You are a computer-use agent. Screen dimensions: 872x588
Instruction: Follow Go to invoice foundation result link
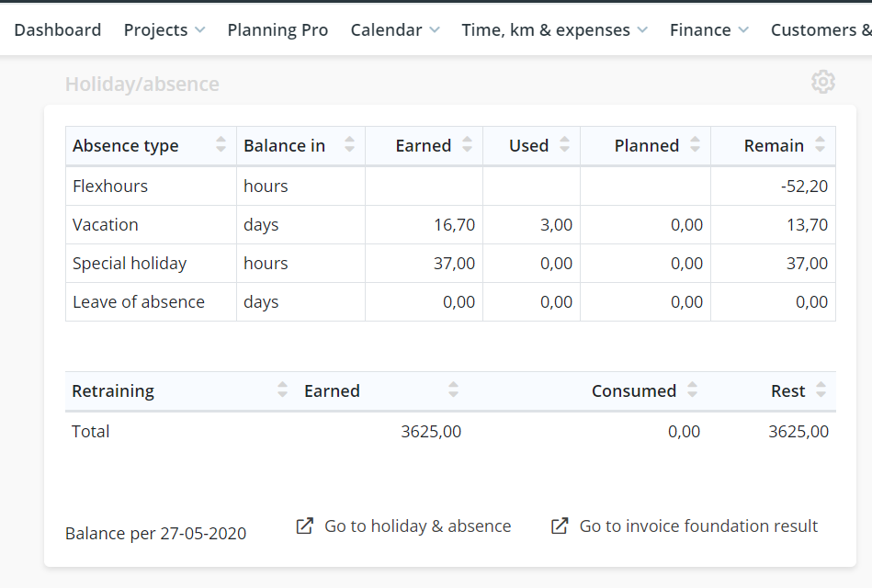(x=698, y=526)
